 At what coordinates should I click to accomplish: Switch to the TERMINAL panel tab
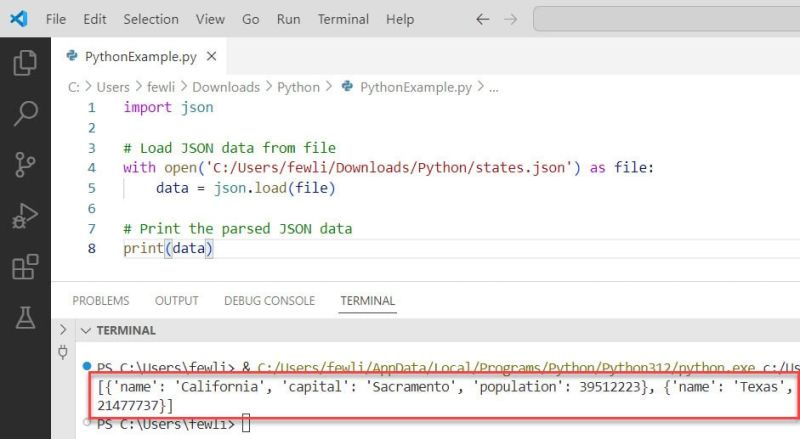(x=368, y=301)
